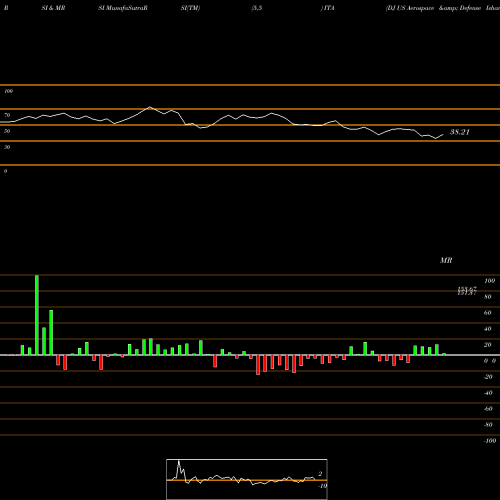500x500 pixels.
Task: Click the RSI value label 38.21
Action: 460,132
